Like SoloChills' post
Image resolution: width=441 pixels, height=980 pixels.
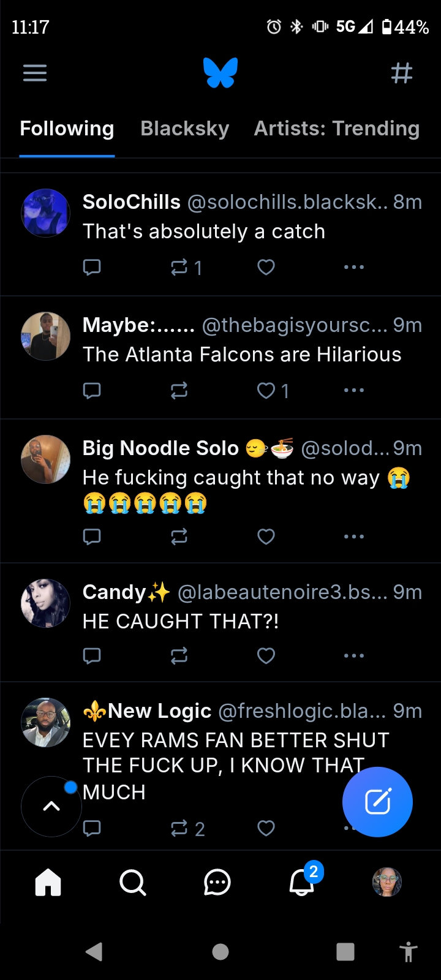point(266,267)
